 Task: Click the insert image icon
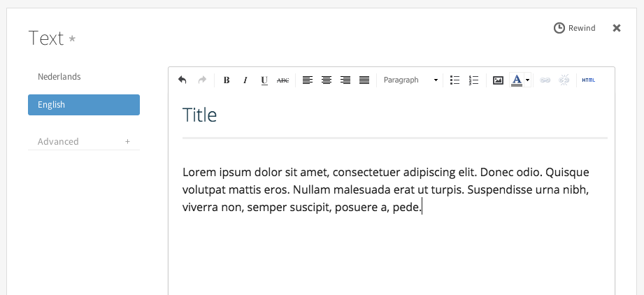pyautogui.click(x=498, y=80)
